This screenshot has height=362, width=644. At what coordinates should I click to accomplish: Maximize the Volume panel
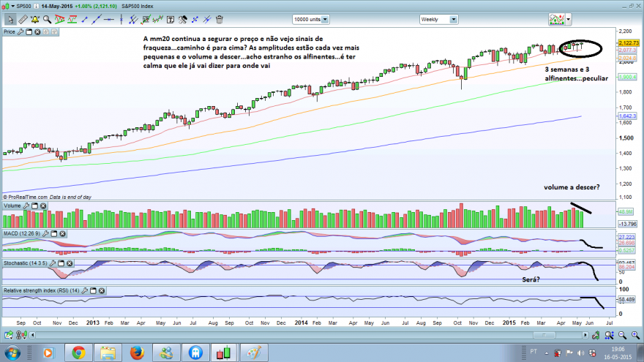pos(34,205)
